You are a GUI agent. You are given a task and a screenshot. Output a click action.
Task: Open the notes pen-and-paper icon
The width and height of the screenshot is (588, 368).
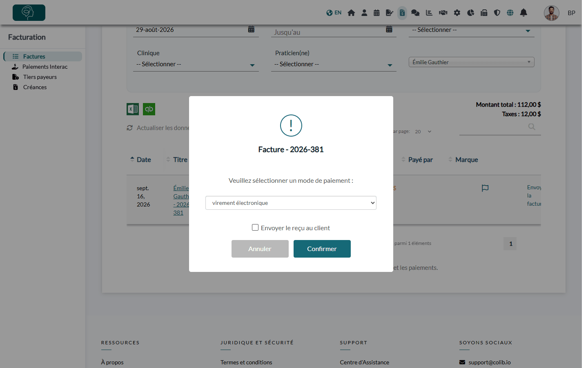(390, 13)
